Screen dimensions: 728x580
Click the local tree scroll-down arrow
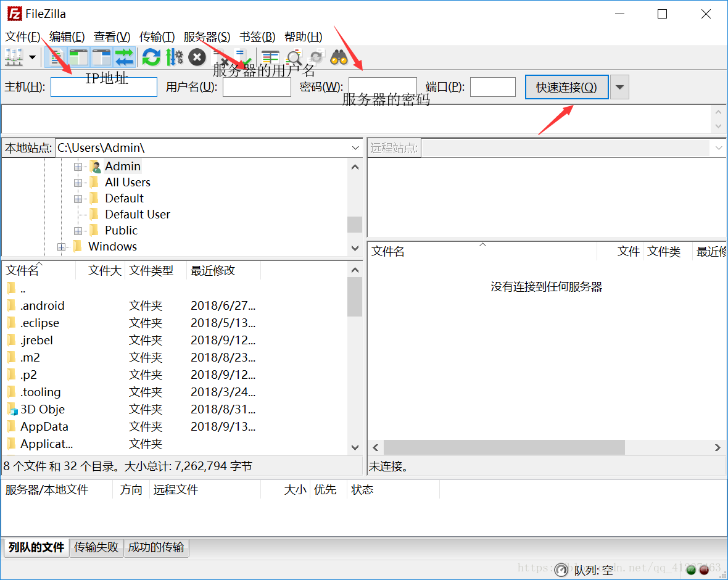355,249
